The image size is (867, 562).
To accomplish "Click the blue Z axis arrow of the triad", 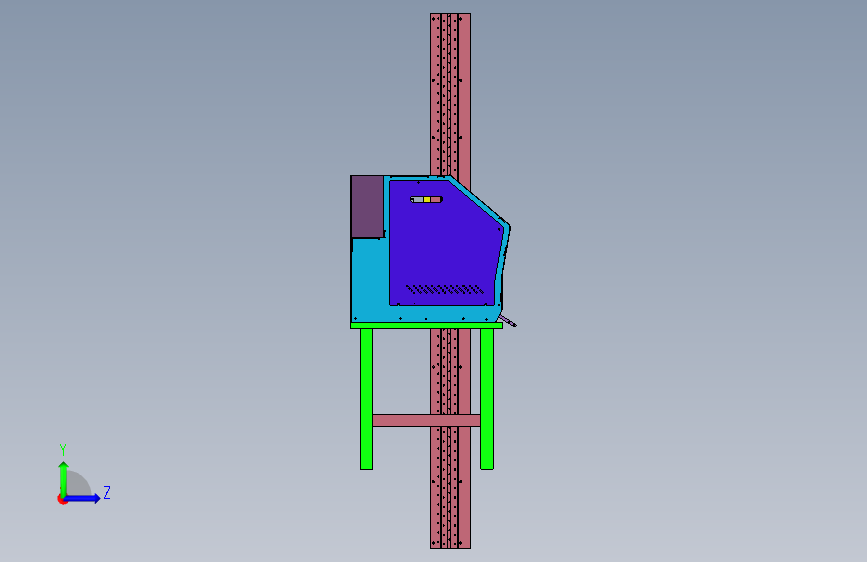I will (x=83, y=498).
